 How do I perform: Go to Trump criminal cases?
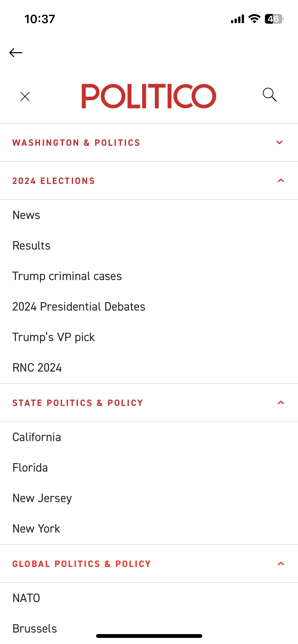(67, 276)
